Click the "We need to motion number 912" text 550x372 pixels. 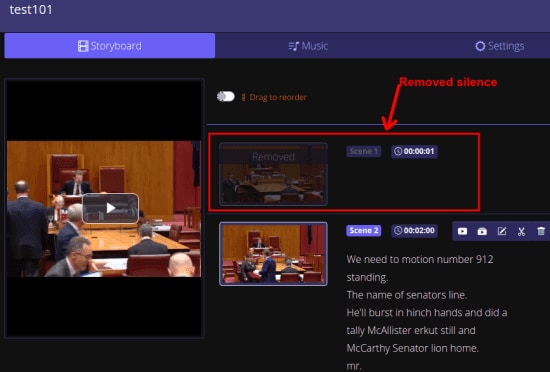420,259
